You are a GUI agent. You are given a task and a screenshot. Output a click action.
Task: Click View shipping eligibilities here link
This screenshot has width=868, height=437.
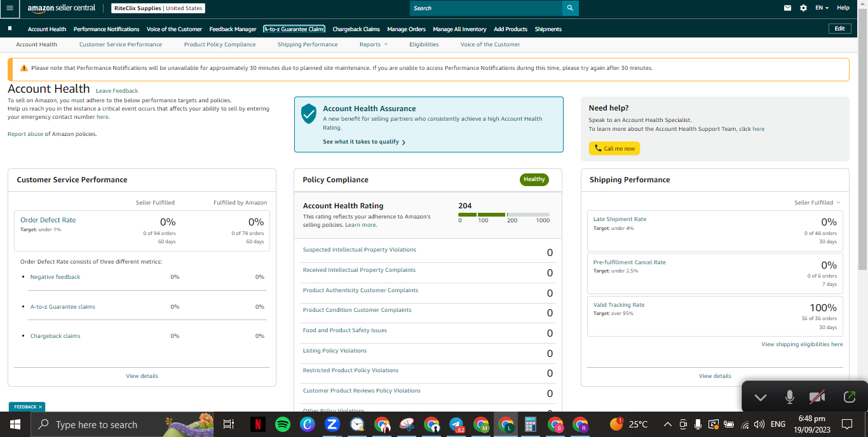point(802,344)
